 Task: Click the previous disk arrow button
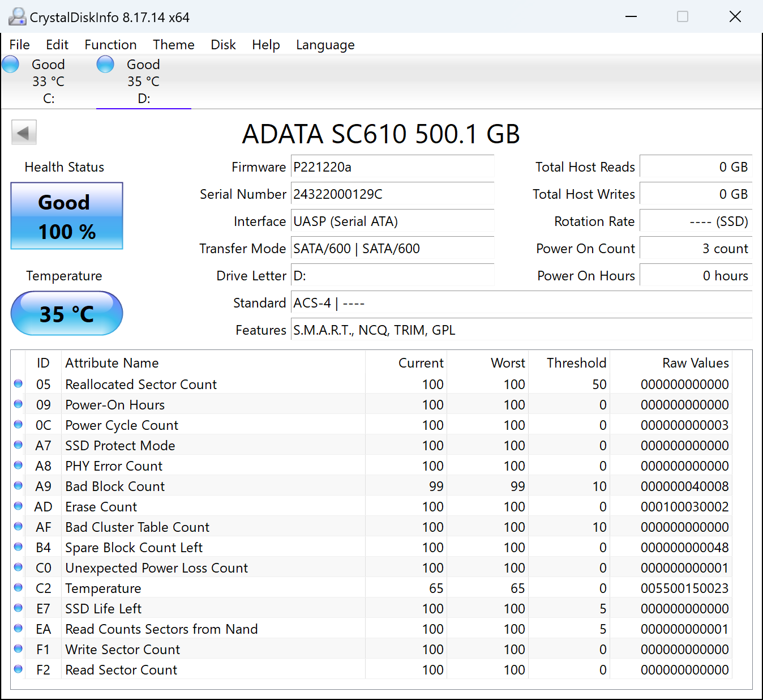[x=24, y=133]
